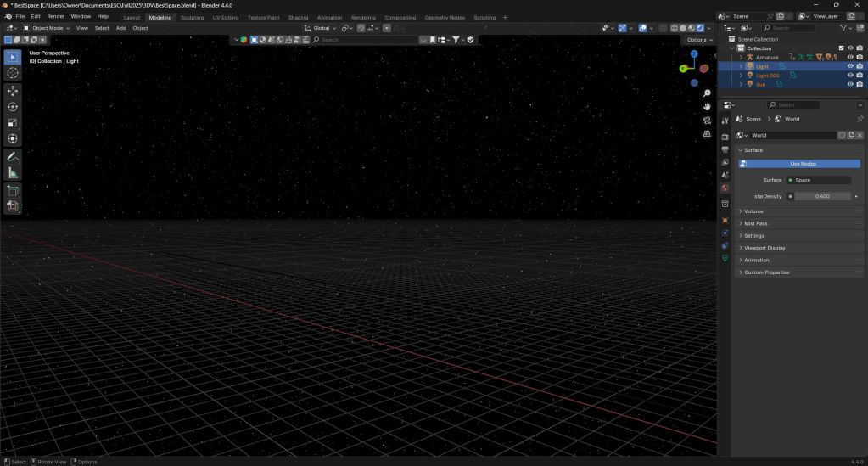This screenshot has width=868, height=466.
Task: Uncheck the Collection exclude checkbox
Action: point(841,48)
